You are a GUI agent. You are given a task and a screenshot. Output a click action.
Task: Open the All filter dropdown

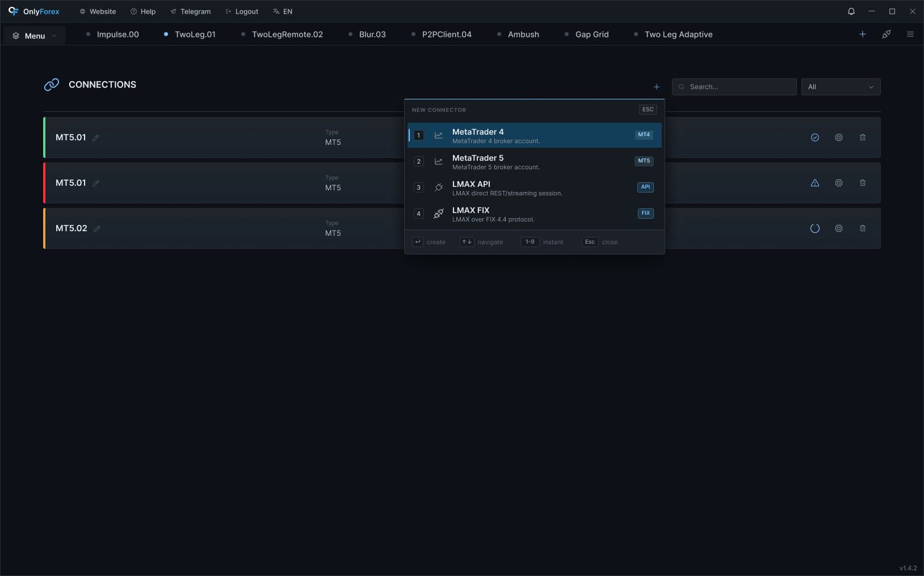point(841,87)
